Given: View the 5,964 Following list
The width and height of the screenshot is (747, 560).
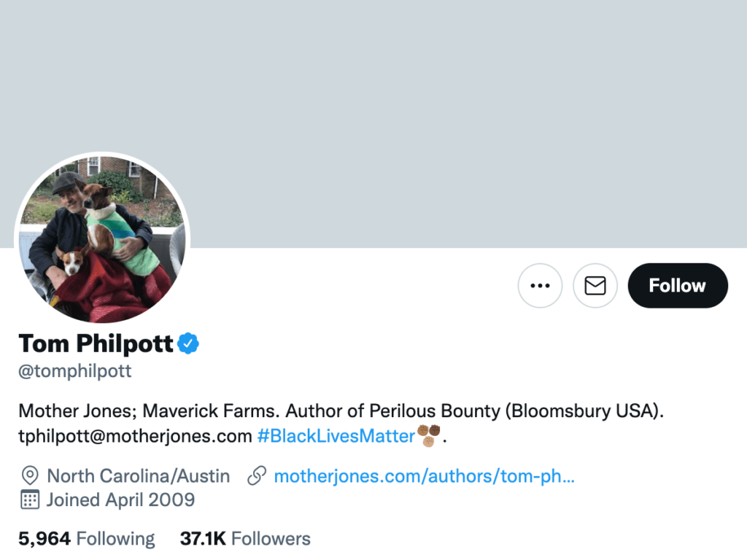Looking at the screenshot, I should click(x=87, y=539).
